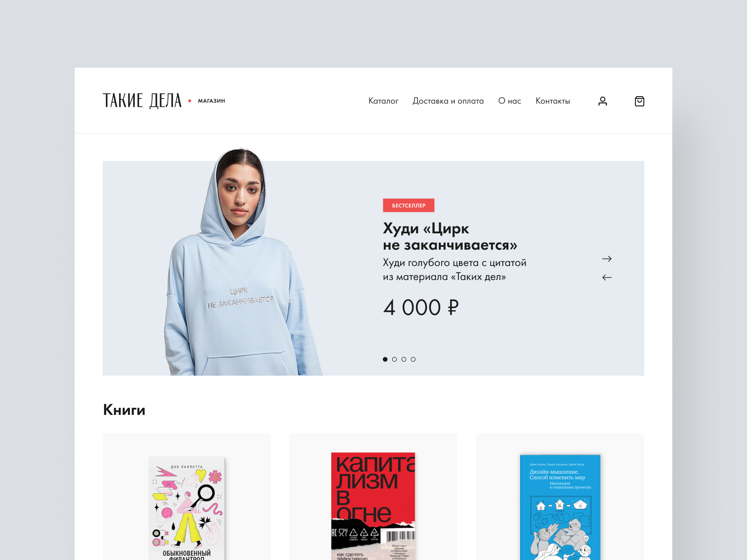The image size is (747, 560).
Task: Click the Такие Дела logo
Action: coord(142,101)
